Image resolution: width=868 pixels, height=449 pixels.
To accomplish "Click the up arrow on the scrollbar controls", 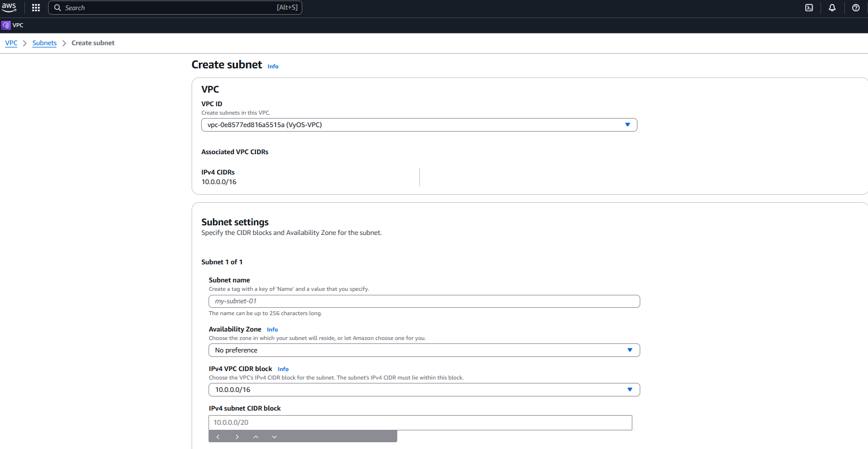I will pos(255,436).
